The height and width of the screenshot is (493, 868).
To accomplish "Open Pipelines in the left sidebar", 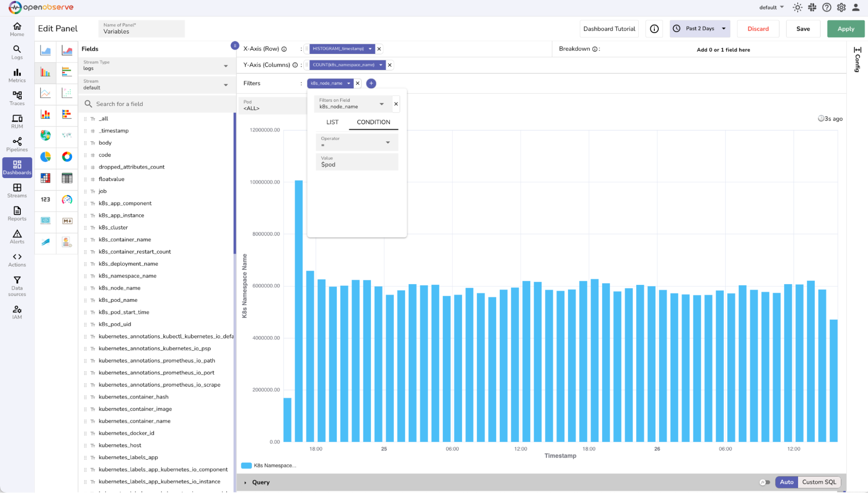I will (17, 145).
